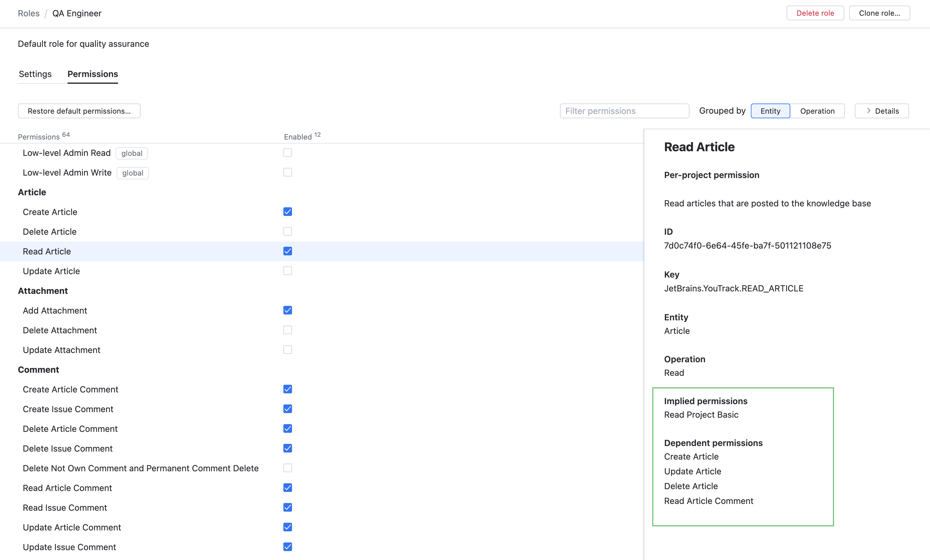
Task: Disable Update Issue Comment permission
Action: coord(288,547)
